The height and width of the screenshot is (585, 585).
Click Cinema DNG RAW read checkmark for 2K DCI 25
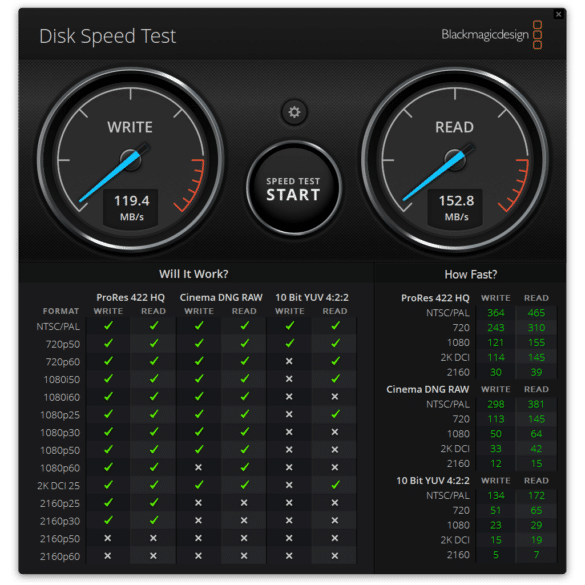(x=245, y=485)
